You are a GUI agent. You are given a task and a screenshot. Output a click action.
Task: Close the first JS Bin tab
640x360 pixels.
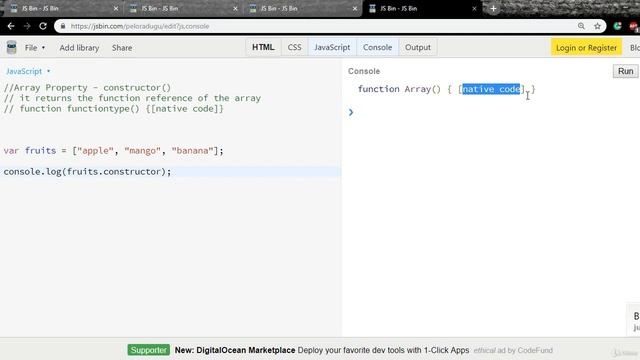click(x=116, y=8)
